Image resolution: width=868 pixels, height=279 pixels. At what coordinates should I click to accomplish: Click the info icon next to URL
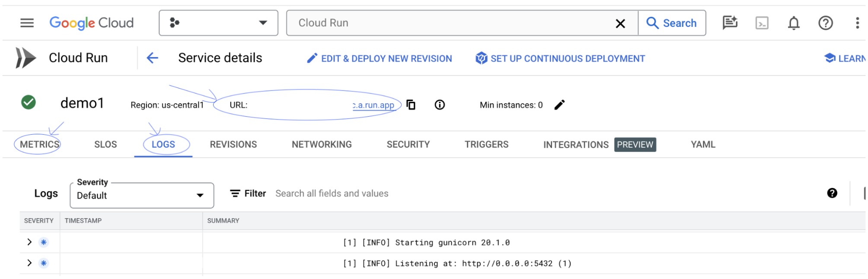440,105
